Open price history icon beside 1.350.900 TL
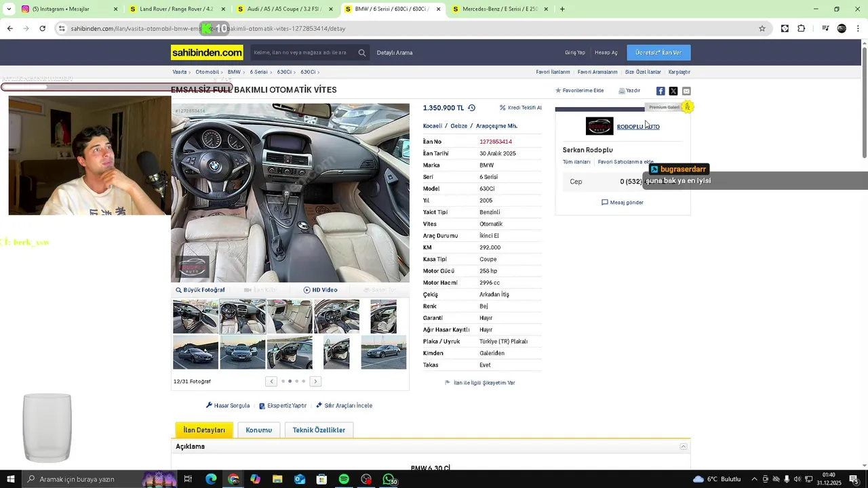 pyautogui.click(x=471, y=108)
